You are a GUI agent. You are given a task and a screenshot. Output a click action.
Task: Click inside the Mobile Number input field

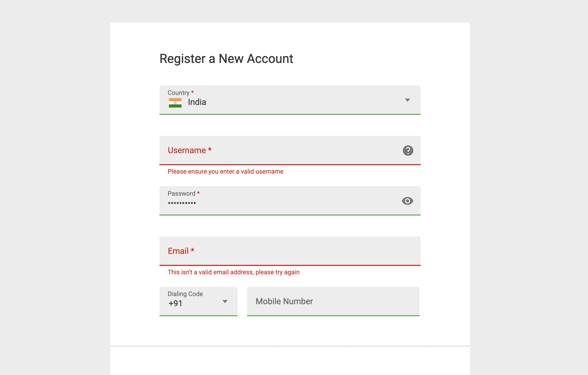point(333,301)
